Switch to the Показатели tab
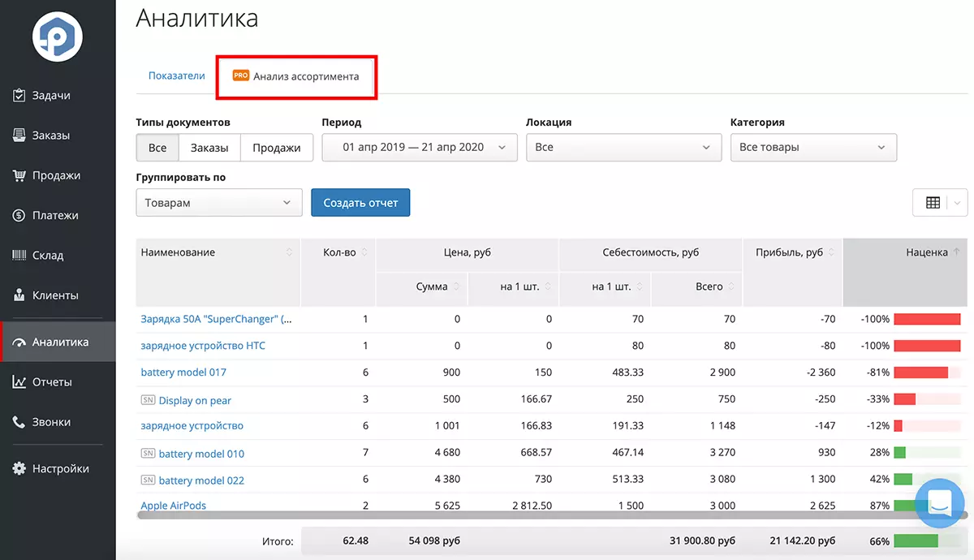The width and height of the screenshot is (974, 560). tap(177, 75)
